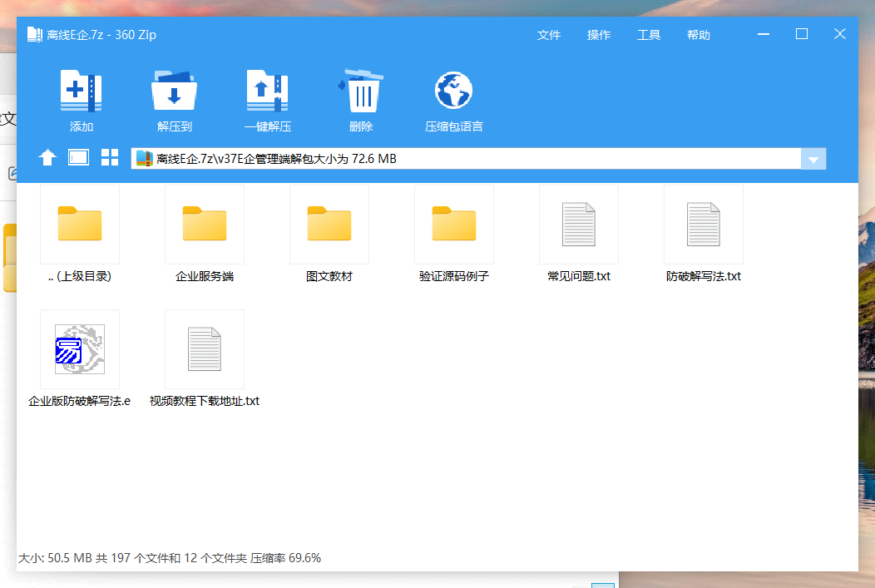Select the 企业服务端 folder

(x=205, y=225)
